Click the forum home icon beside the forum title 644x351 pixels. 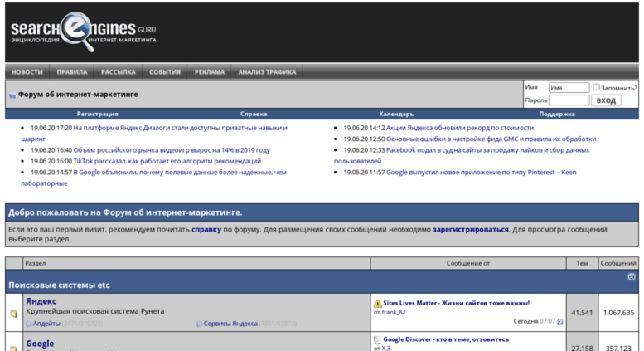12,95
